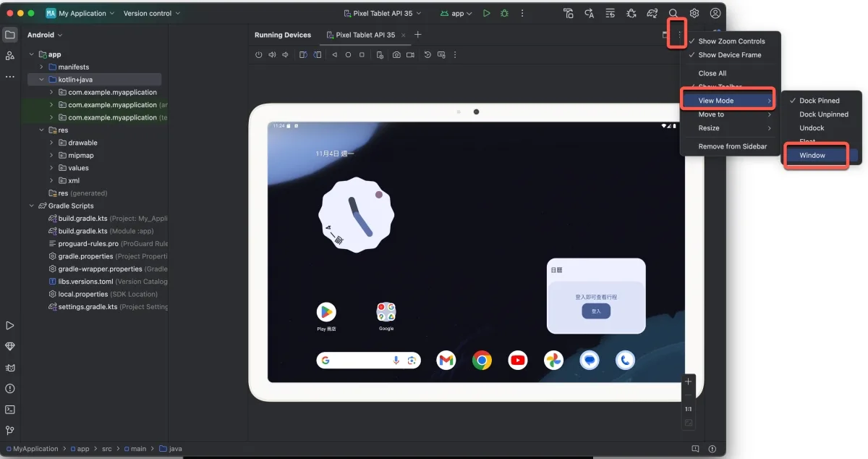Open Run tool window play icon in sidebar
The image size is (868, 459).
pos(10,326)
